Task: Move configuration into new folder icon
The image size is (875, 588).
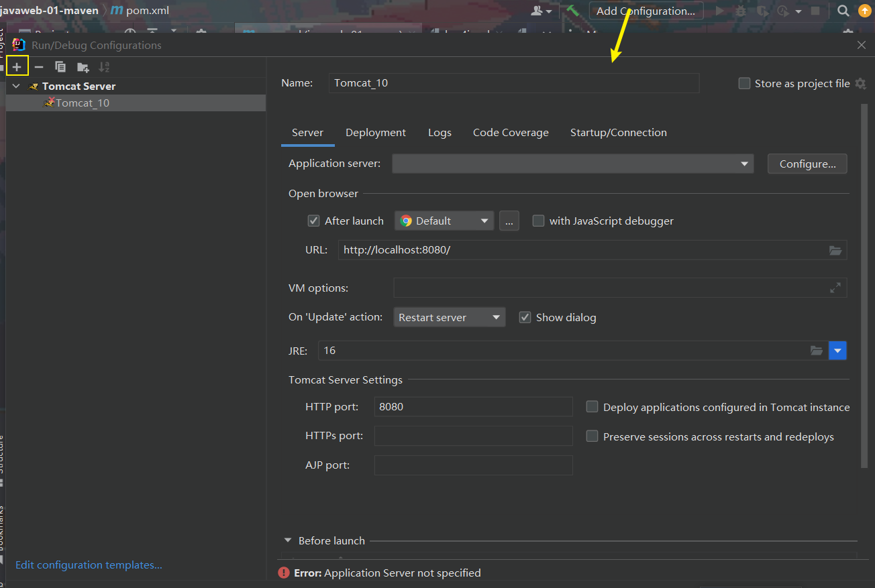Action: point(83,66)
